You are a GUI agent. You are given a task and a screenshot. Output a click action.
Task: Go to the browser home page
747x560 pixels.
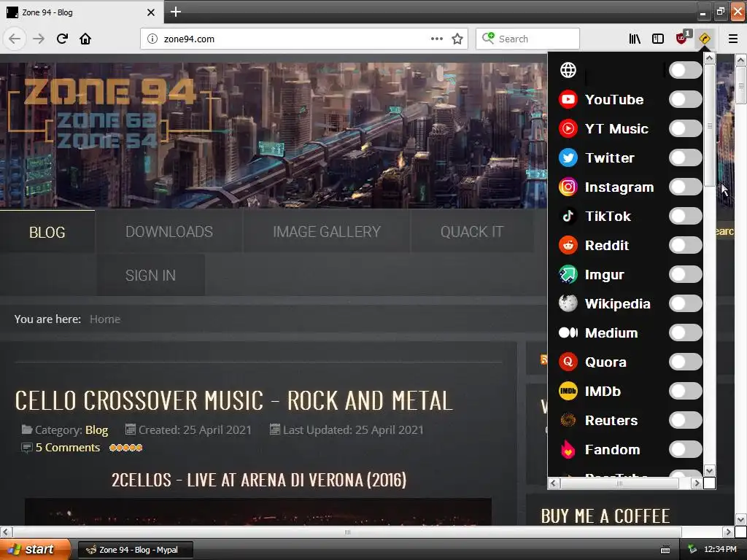(x=85, y=39)
